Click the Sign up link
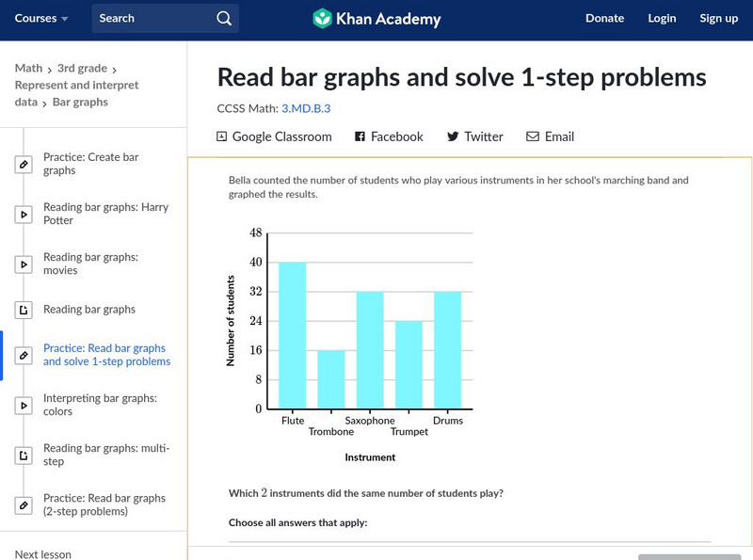The width and height of the screenshot is (753, 560). tap(718, 18)
